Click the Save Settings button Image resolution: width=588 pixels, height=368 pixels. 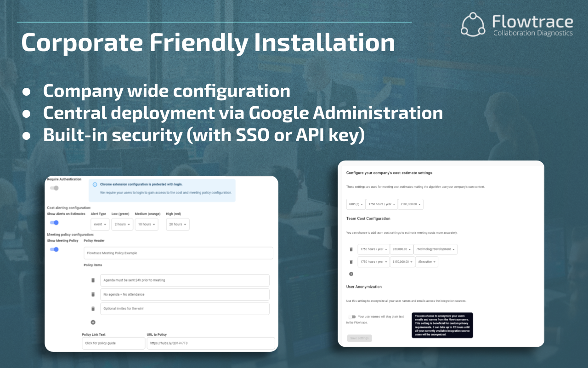[x=360, y=338]
